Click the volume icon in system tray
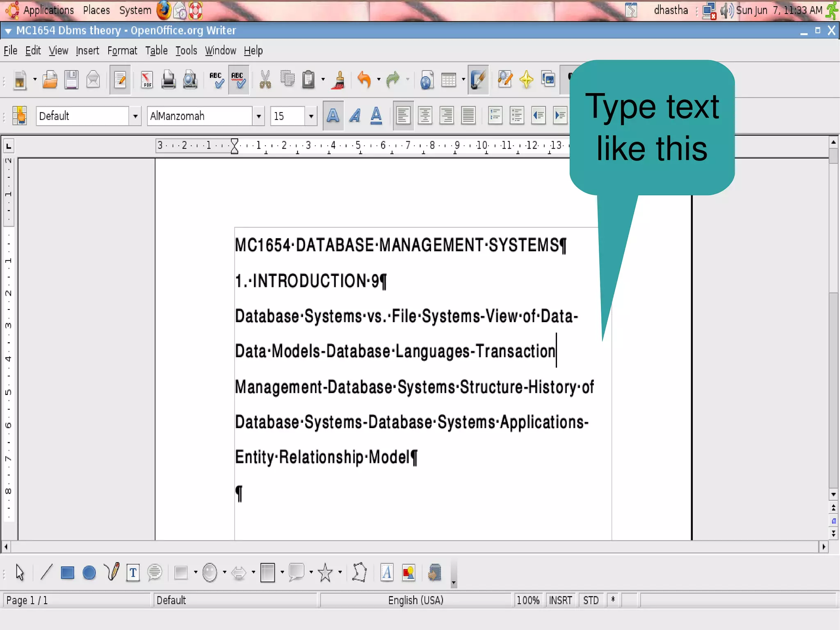Viewport: 840px width, 630px height. (x=726, y=10)
